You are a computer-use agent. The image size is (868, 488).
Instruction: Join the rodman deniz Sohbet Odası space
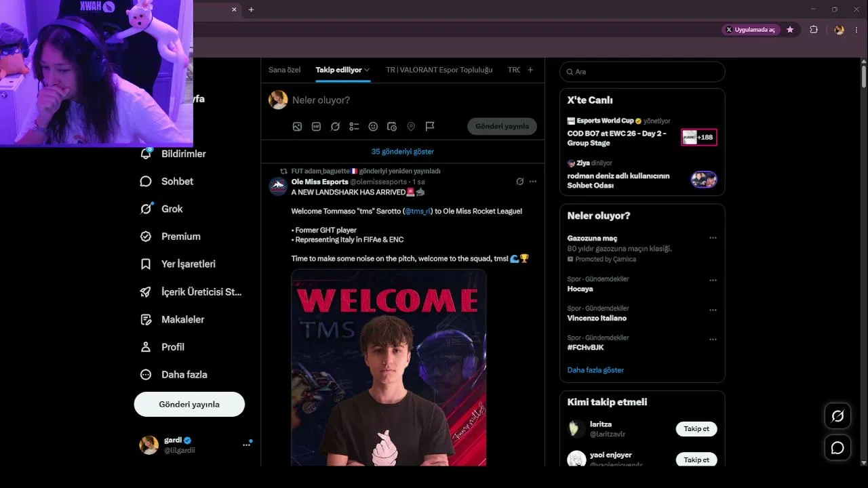[618, 180]
